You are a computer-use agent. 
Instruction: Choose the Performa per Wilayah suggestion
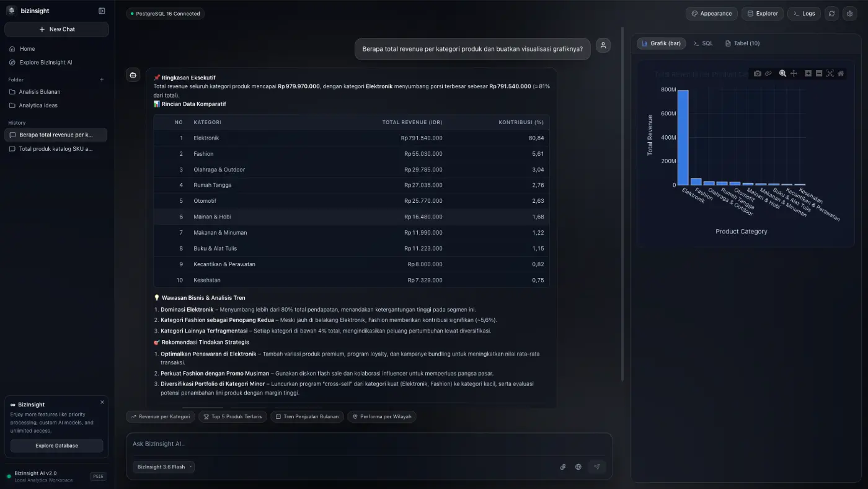pos(382,416)
